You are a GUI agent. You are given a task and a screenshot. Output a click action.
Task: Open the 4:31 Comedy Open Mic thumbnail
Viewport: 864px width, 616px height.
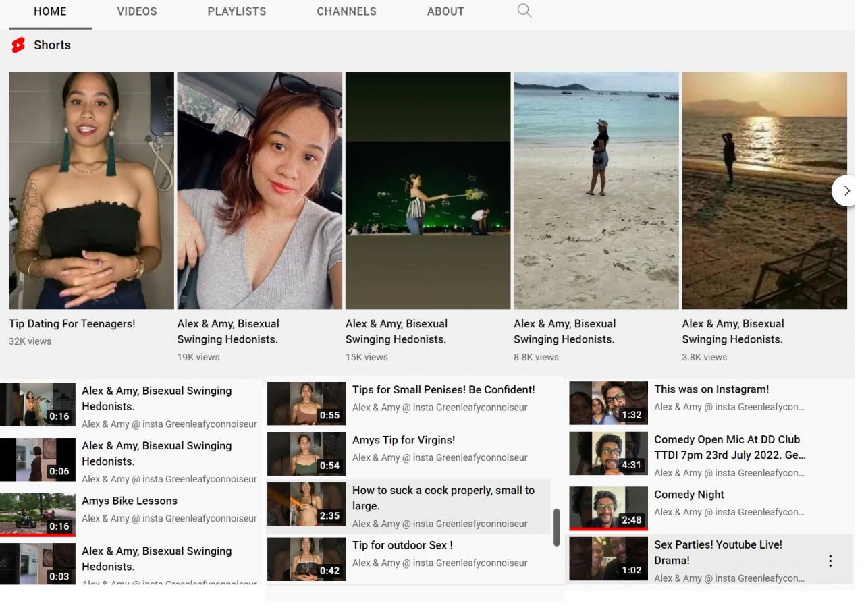point(608,453)
